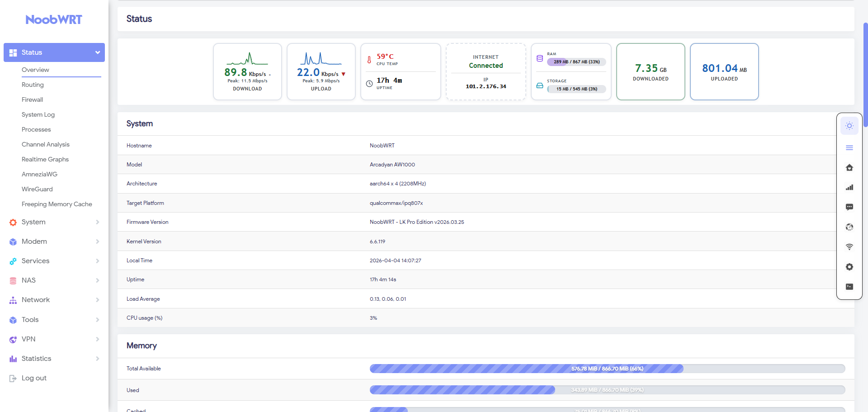Screen dimensions: 868x412
Task: Click the Network topology icon in sidebar
Action: pos(13,300)
